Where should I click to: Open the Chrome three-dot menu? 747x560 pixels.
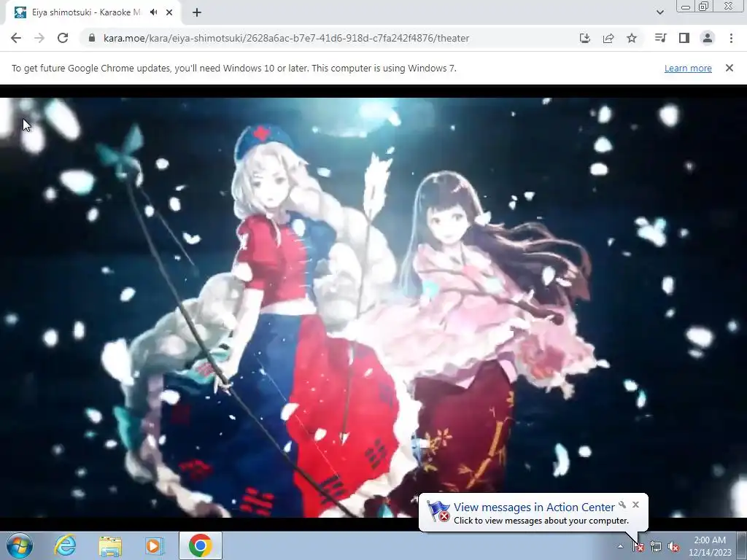point(731,38)
